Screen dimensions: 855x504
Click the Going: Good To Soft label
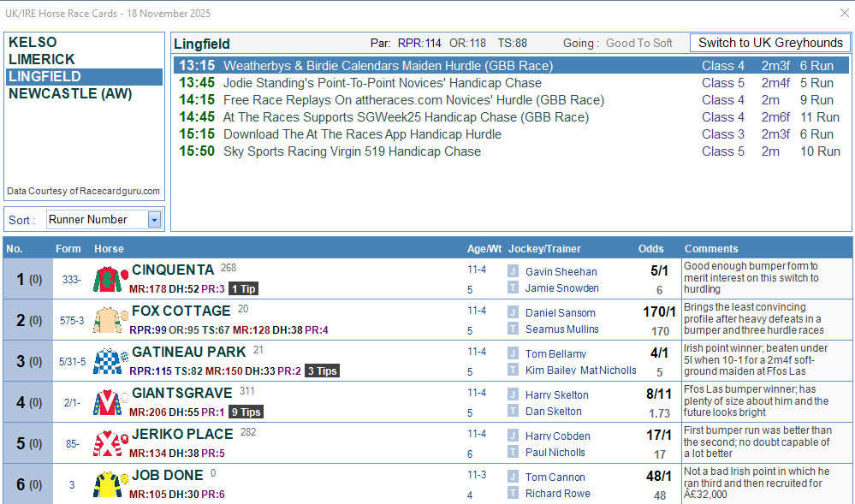pyautogui.click(x=618, y=43)
